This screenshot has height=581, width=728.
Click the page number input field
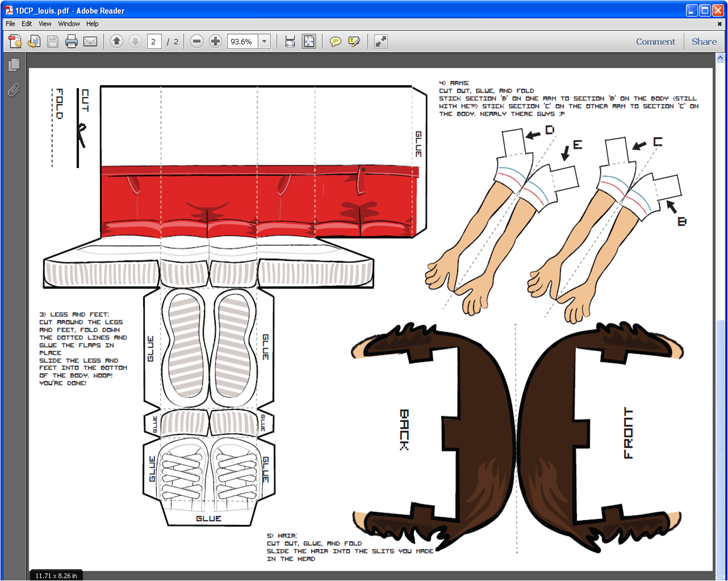(x=154, y=41)
